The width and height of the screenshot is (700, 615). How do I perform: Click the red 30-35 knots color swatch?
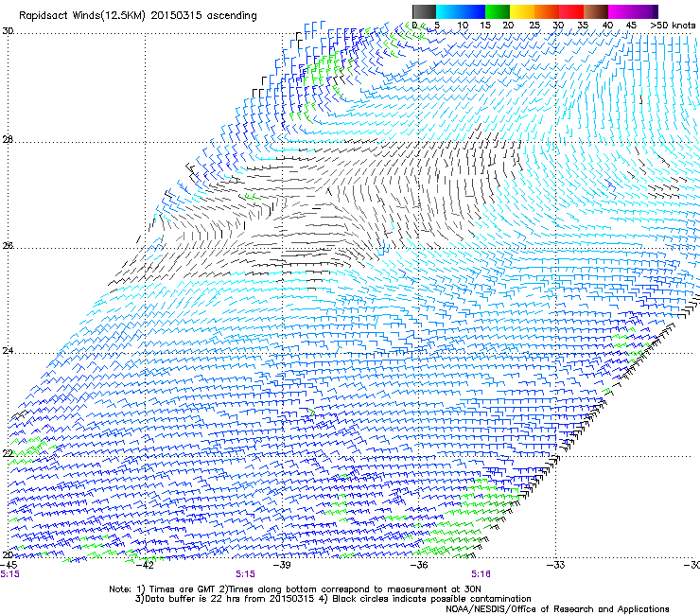tap(571, 11)
